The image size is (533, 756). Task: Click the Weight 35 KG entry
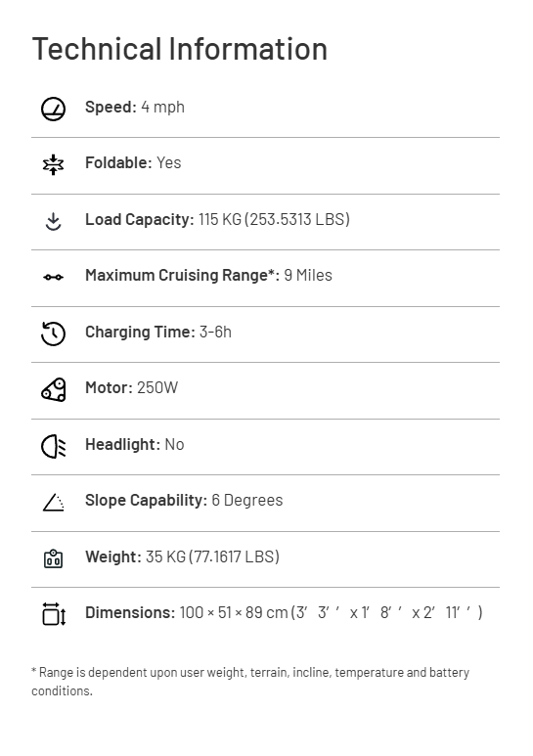(183, 556)
